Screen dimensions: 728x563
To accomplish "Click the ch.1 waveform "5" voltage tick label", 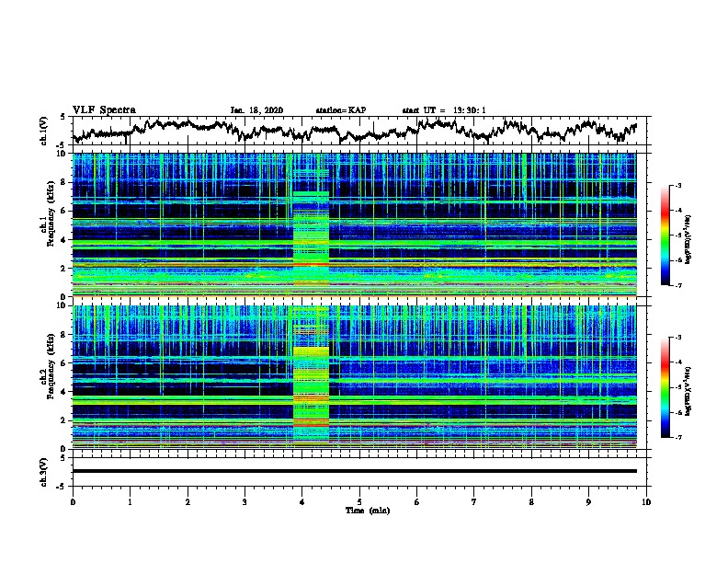I will [63, 117].
